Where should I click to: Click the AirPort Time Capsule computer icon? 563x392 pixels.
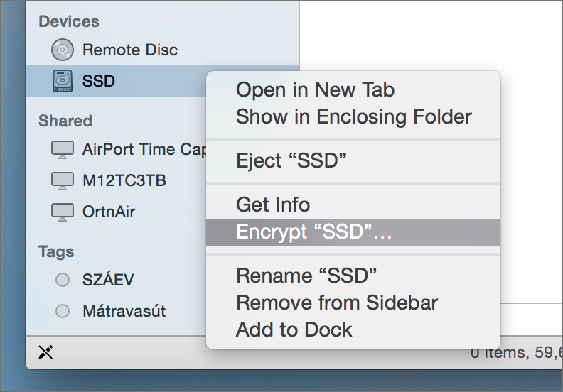point(63,150)
